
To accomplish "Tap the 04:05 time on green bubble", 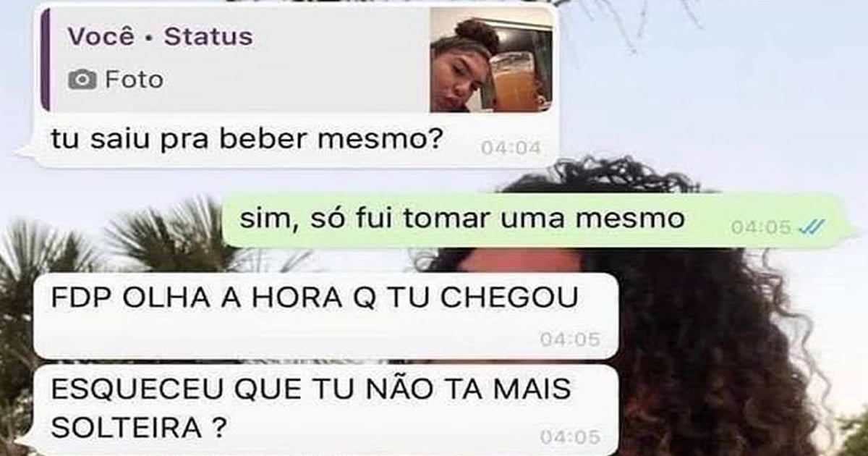I will pos(761,227).
